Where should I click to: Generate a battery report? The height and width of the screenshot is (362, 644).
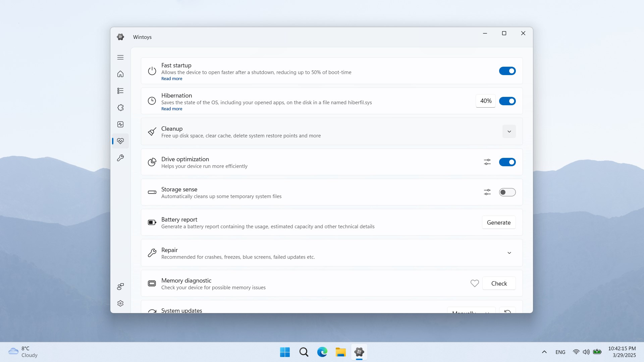498,222
